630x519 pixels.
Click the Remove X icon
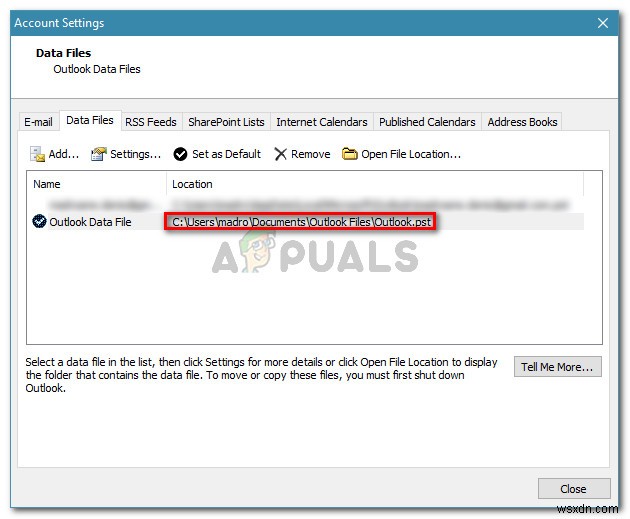(x=281, y=154)
